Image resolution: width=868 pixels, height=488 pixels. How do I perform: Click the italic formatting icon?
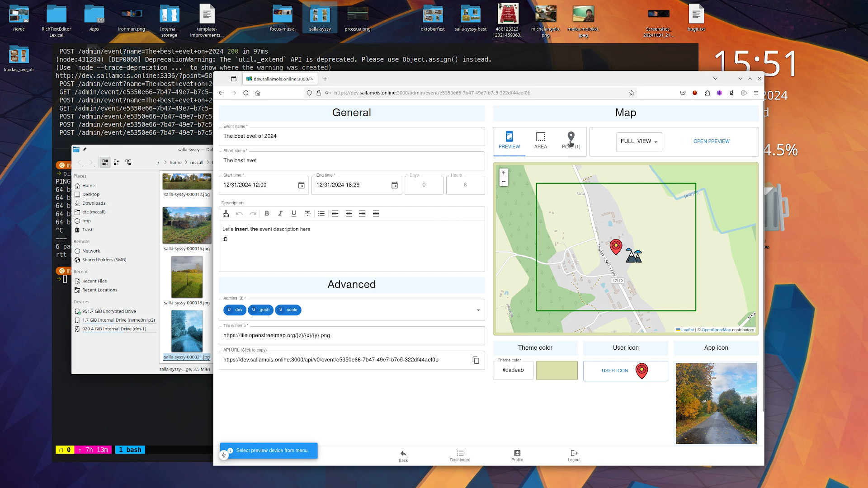coord(280,213)
